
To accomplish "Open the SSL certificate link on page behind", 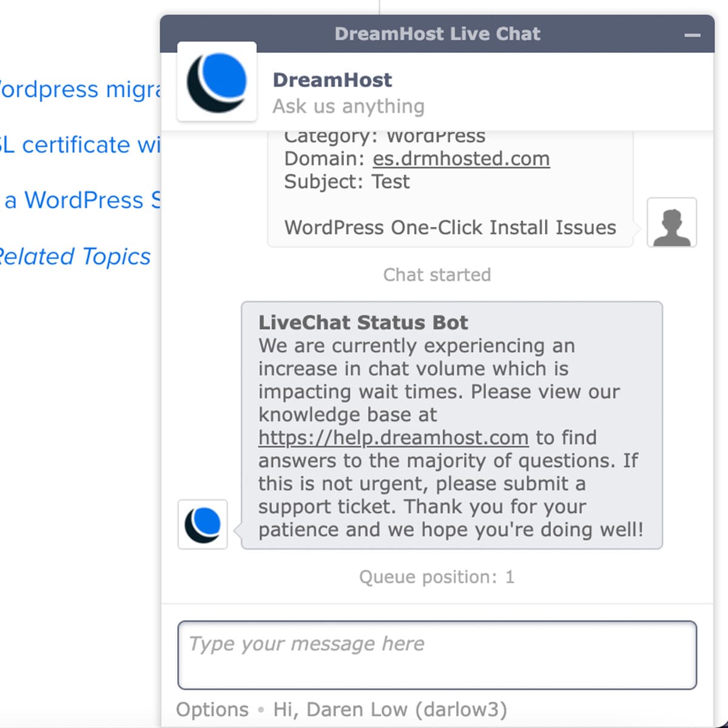I will [x=80, y=145].
